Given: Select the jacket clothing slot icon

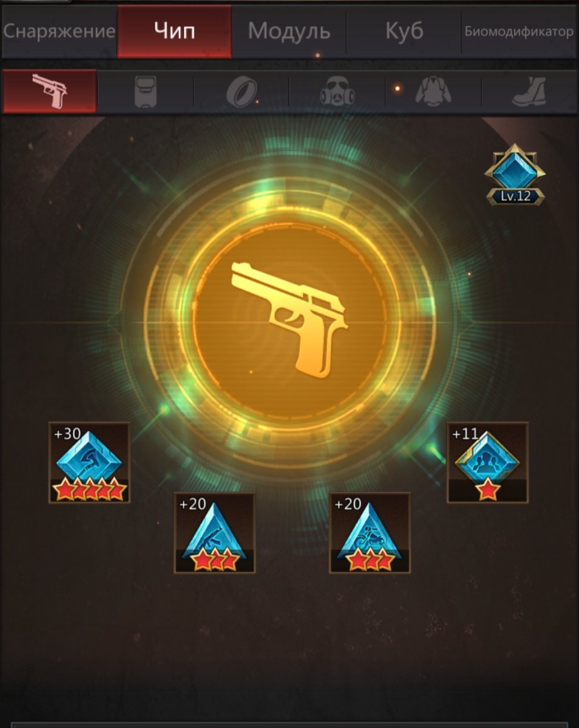Looking at the screenshot, I should pyautogui.click(x=433, y=92).
